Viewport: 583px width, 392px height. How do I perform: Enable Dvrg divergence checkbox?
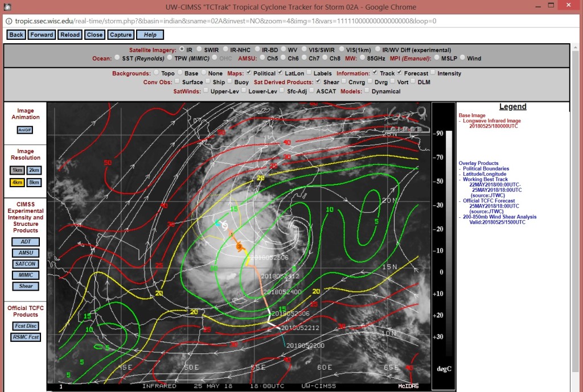coord(369,81)
